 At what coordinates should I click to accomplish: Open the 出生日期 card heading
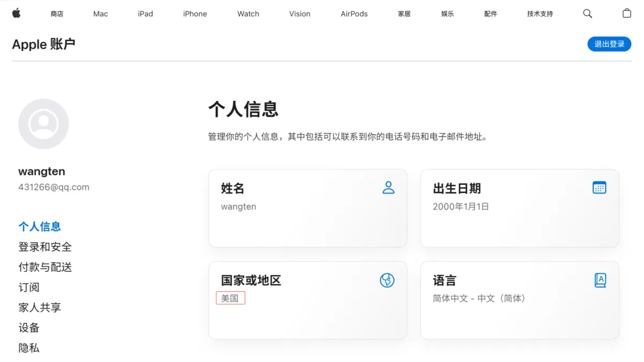pyautogui.click(x=457, y=188)
